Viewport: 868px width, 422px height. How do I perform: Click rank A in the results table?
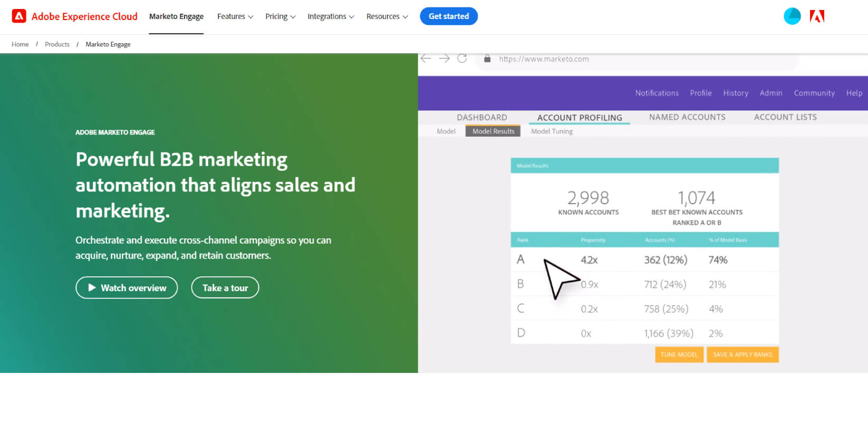coord(520,260)
